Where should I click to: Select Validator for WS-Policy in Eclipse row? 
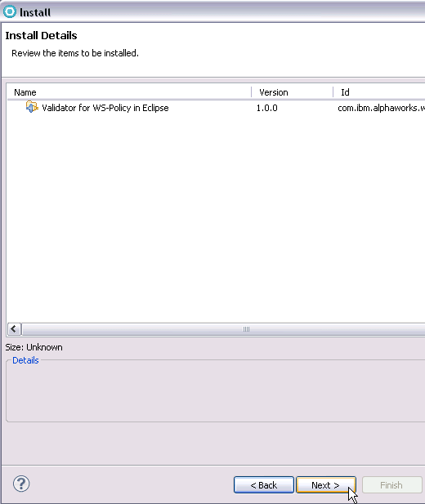[216, 108]
